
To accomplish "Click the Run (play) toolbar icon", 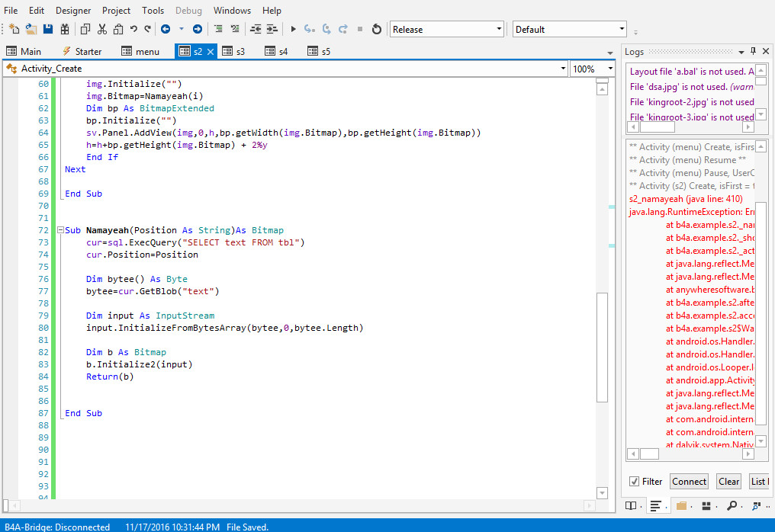I will 293,29.
